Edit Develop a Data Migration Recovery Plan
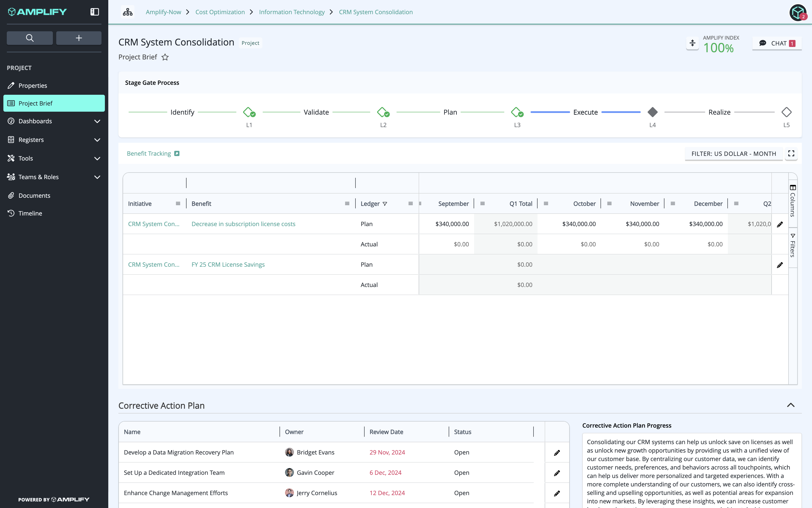 557,453
